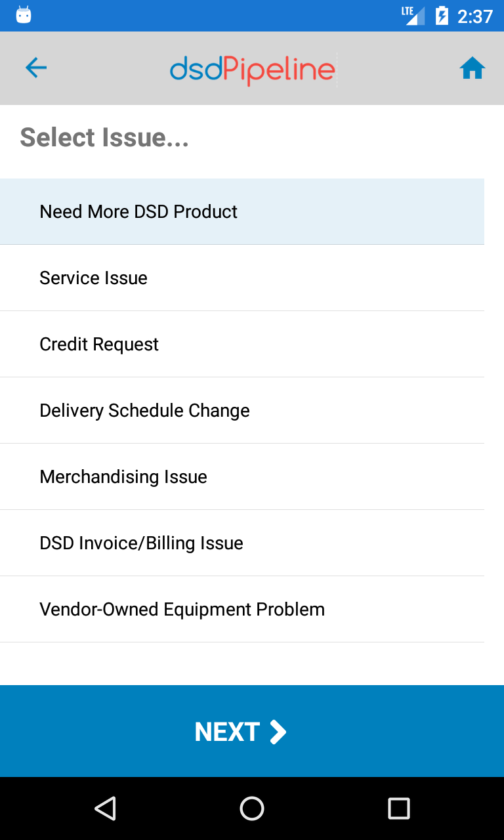Pick Vendor-Owned Equipment Problem
The image size is (504, 840).
pyautogui.click(x=242, y=609)
